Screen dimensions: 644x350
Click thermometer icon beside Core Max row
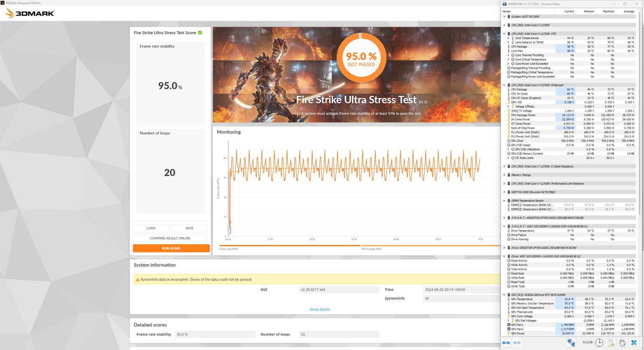click(509, 51)
